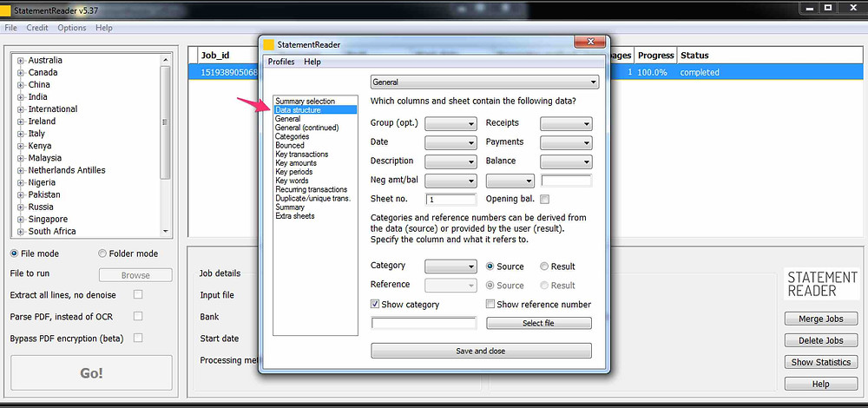This screenshot has height=408, width=868.
Task: Expand the Kenya tree node
Action: click(21, 146)
